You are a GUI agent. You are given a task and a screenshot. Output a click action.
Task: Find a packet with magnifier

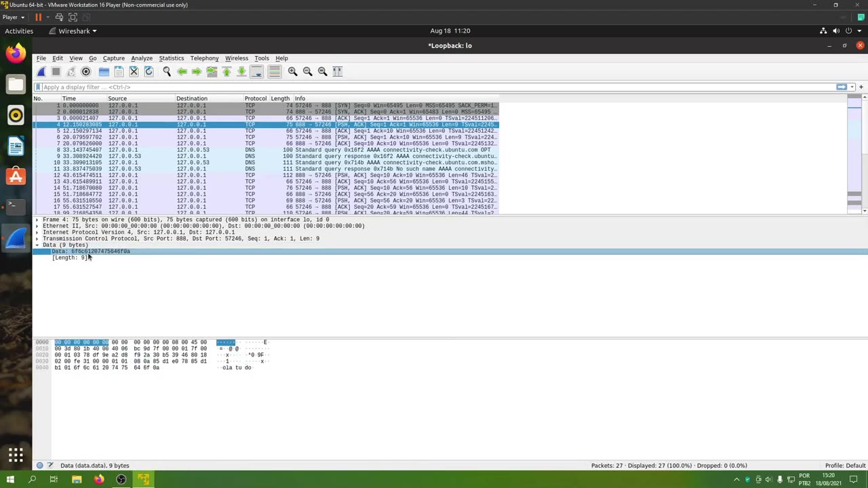tap(167, 71)
